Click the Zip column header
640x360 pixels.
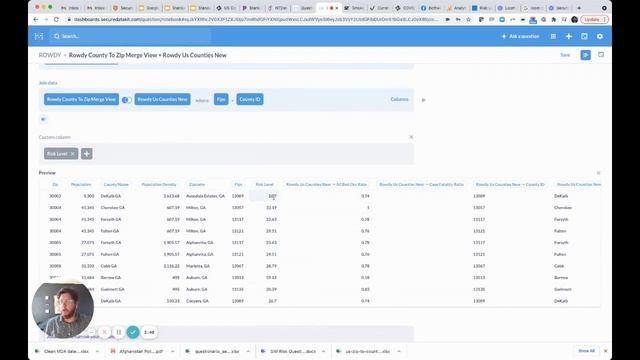[55, 184]
